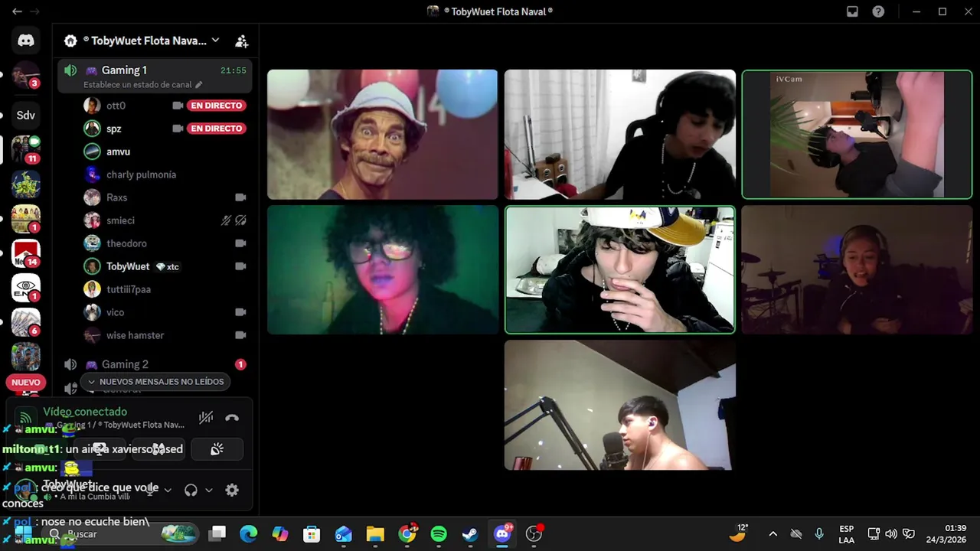Open volume control in system tray
This screenshot has width=980, height=551.
pyautogui.click(x=890, y=533)
